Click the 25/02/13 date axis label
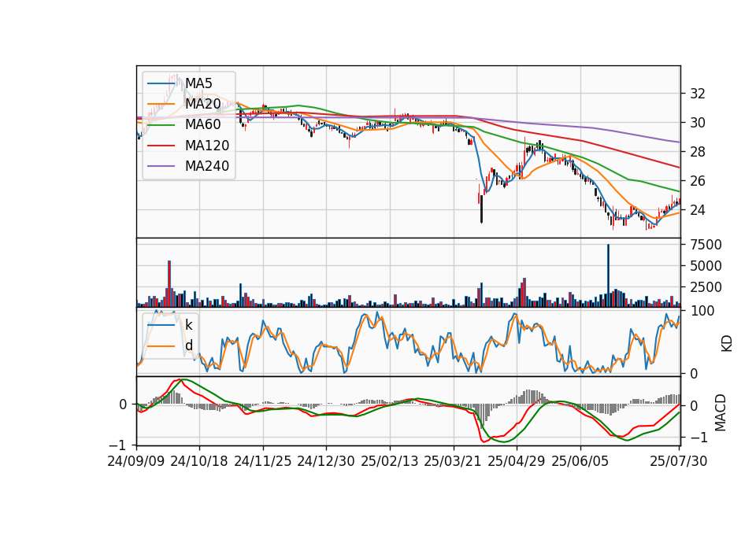This screenshot has width=756, height=543. (x=390, y=462)
